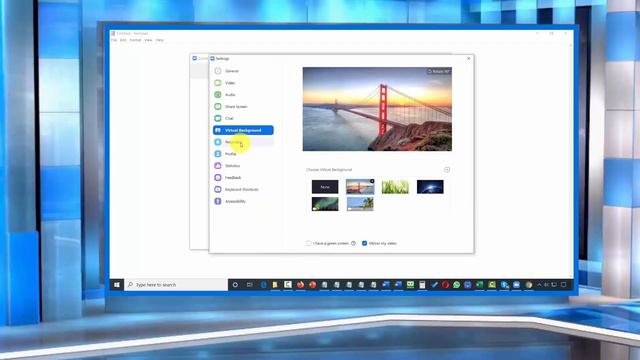This screenshot has height=360, width=640.
Task: Open the Accessibility settings section
Action: tap(243, 201)
